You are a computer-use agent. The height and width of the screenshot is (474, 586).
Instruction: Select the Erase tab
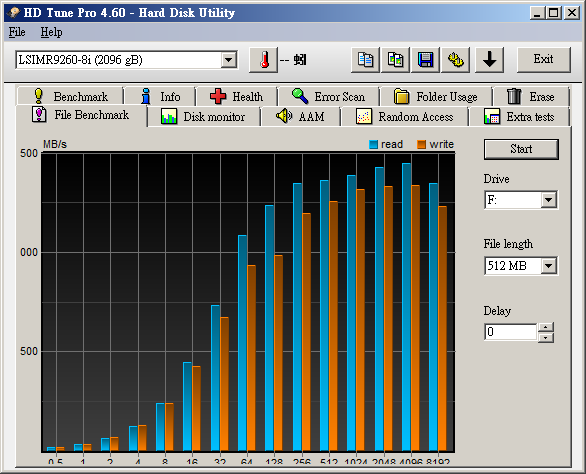pyautogui.click(x=531, y=96)
